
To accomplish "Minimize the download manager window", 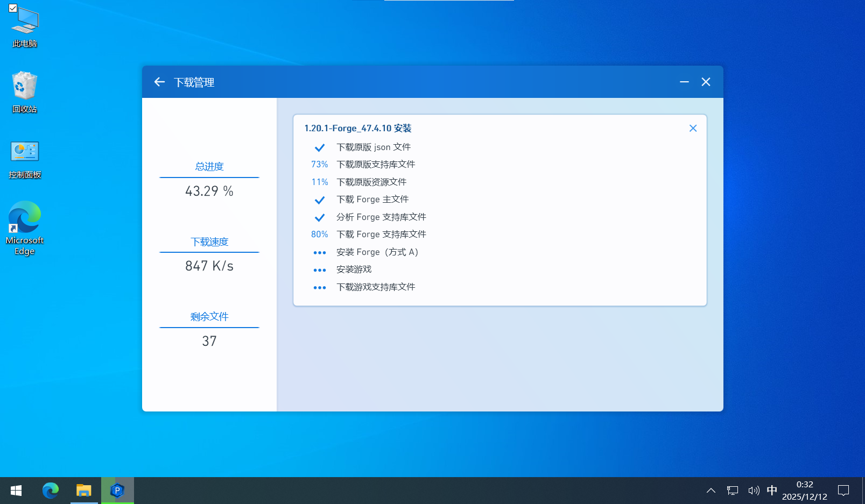I will [x=684, y=82].
